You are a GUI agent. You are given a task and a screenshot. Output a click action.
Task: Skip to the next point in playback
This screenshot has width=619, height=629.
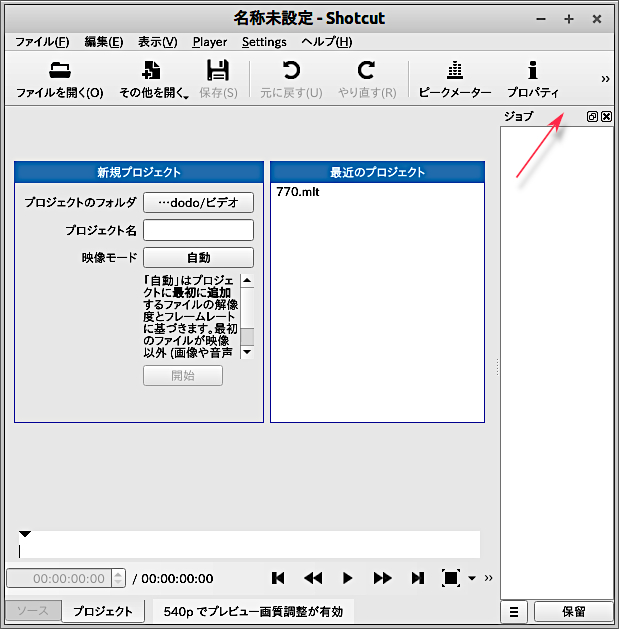pos(417,578)
